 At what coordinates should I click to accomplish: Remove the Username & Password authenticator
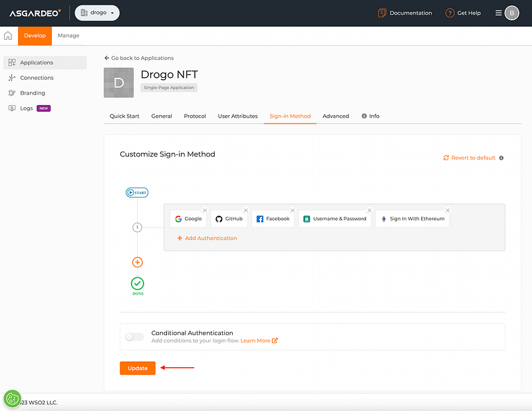(370, 210)
